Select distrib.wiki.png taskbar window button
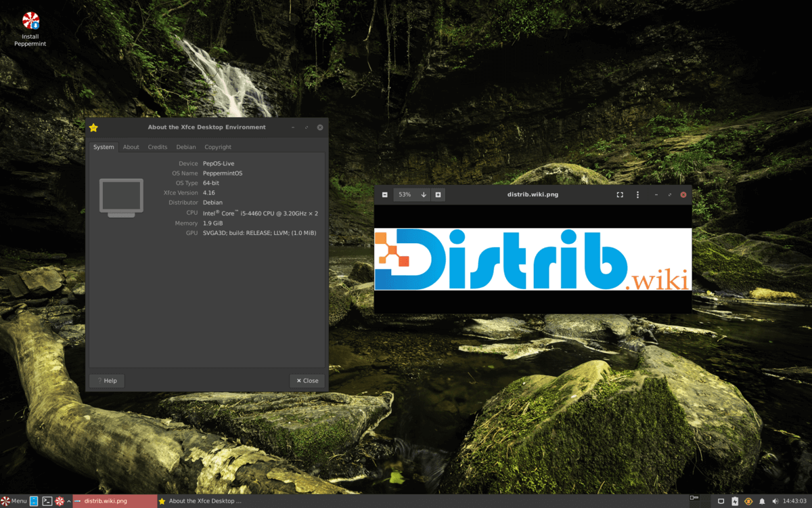Image resolution: width=812 pixels, height=508 pixels. tap(115, 501)
